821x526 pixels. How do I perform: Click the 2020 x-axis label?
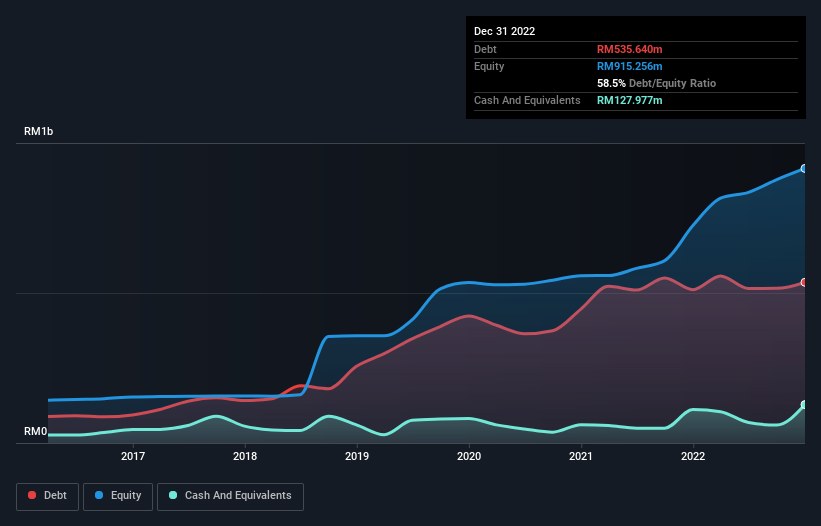[x=469, y=456]
